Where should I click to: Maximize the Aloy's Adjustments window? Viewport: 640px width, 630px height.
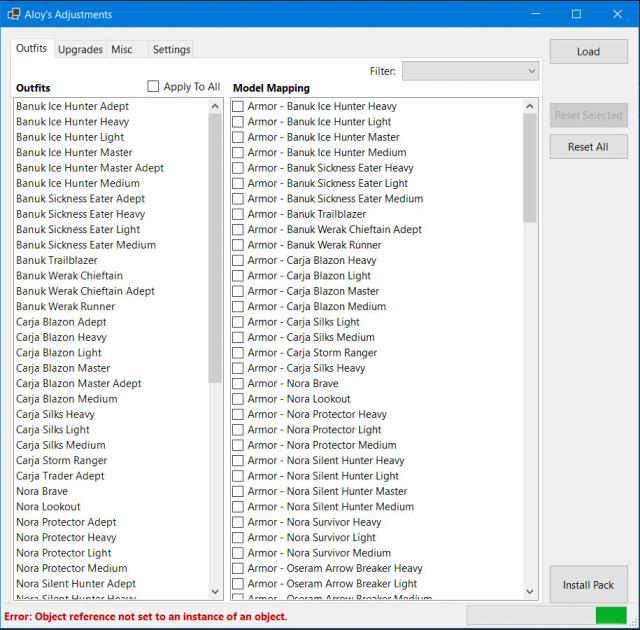(576, 14)
